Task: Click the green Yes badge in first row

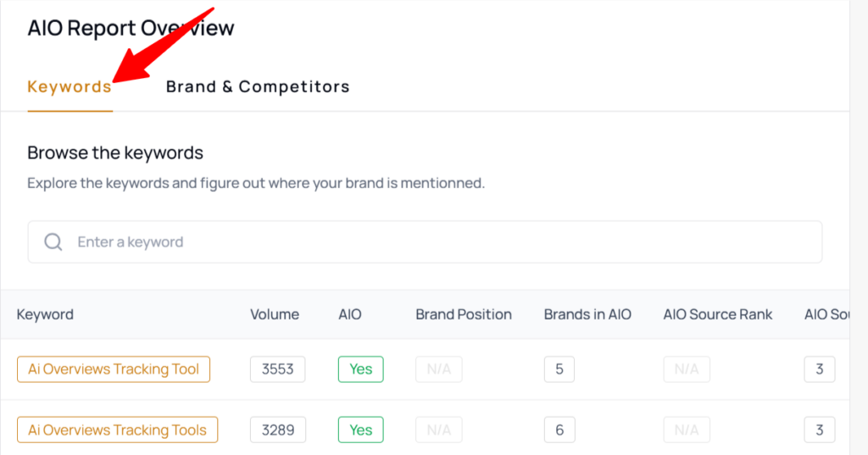Action: [x=361, y=369]
